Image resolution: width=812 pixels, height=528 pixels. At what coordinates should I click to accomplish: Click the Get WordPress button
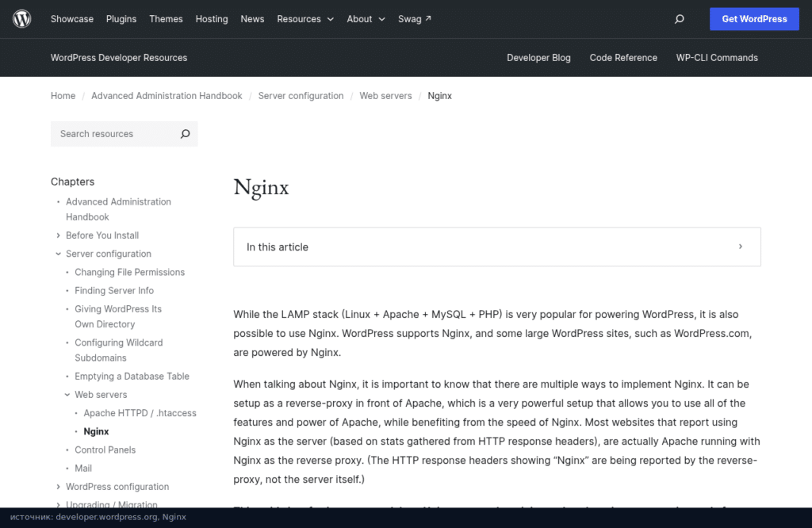[x=754, y=19]
